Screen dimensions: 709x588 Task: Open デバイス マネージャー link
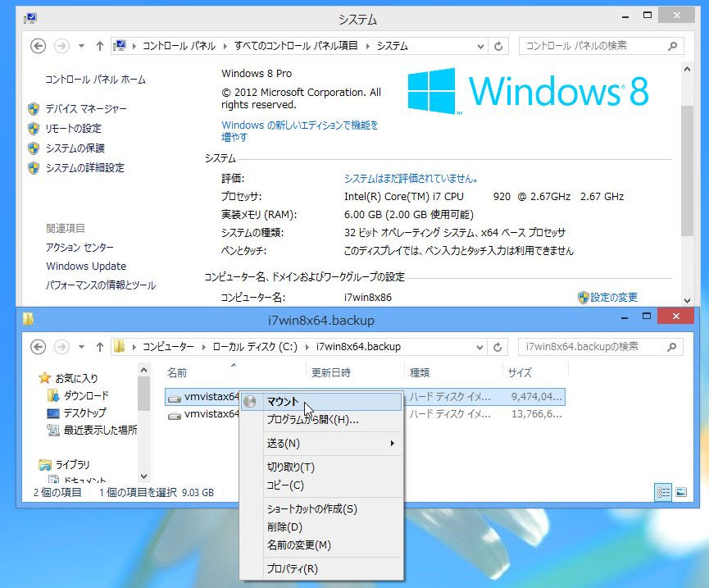pos(86,108)
